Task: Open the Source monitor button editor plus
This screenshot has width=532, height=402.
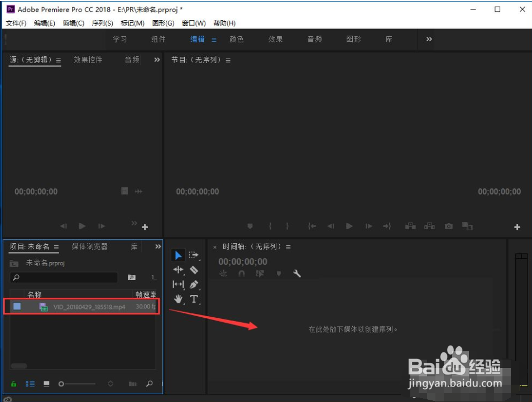Action: [145, 227]
